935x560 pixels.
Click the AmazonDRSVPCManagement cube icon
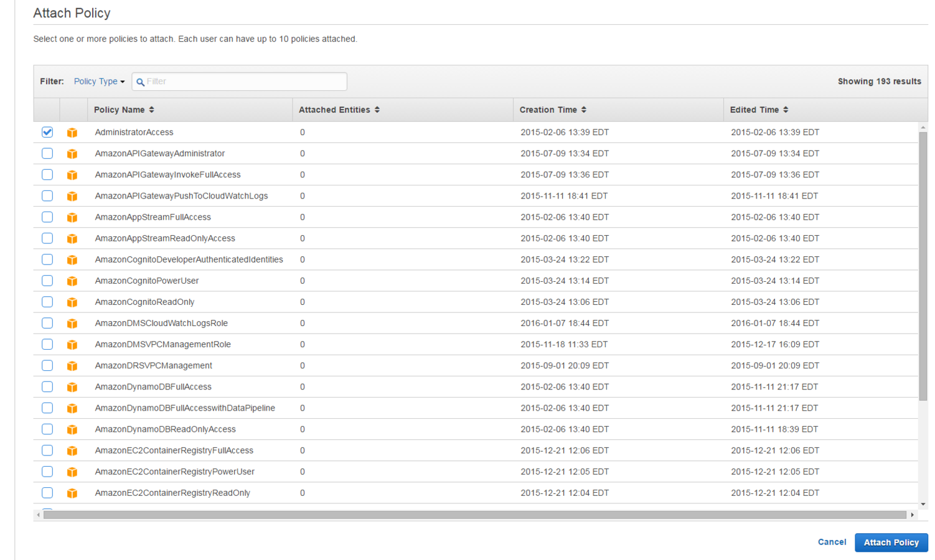[72, 366]
